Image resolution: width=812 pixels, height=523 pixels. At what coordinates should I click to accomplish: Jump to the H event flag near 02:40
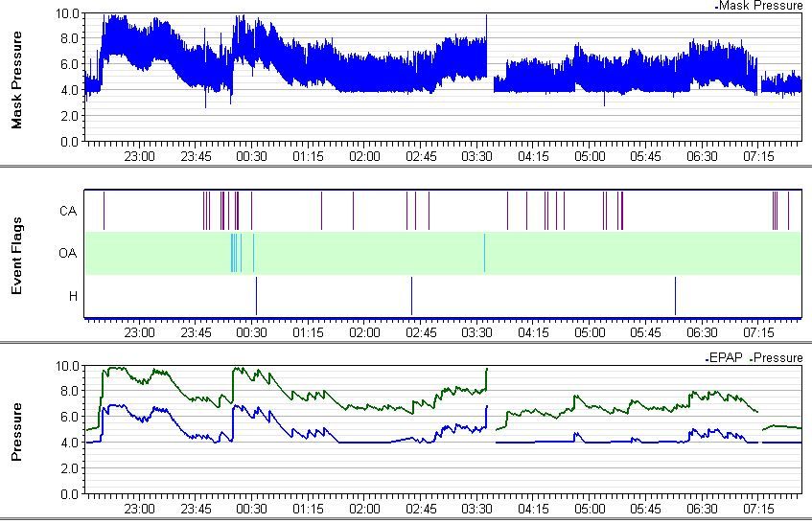(x=411, y=295)
